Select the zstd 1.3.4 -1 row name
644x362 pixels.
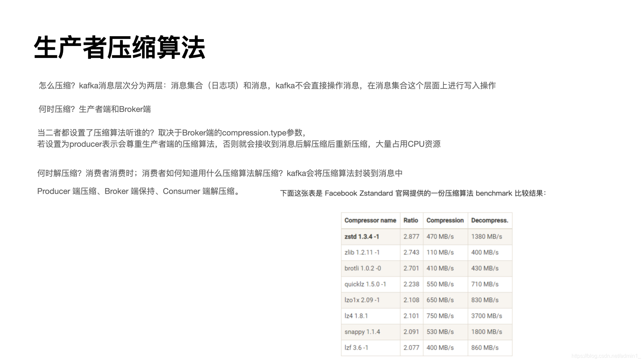pos(362,237)
